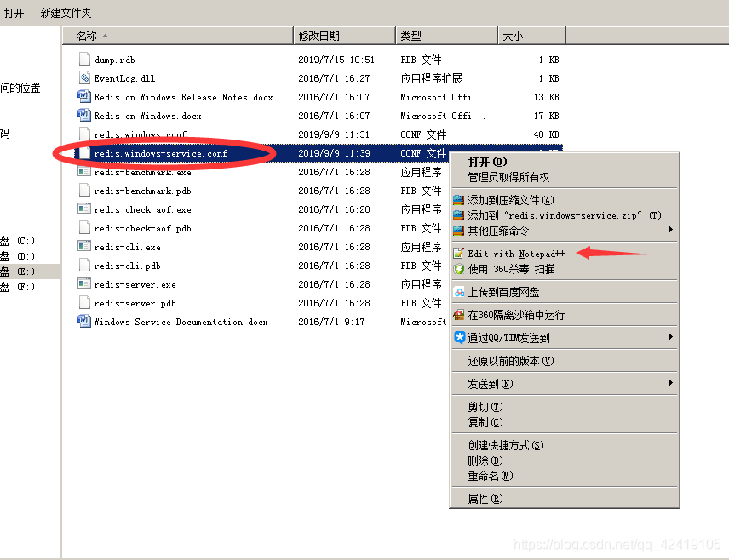The width and height of the screenshot is (729, 560).
Task: Click the 新建文件夹 toolbar button
Action: pyautogui.click(x=66, y=13)
